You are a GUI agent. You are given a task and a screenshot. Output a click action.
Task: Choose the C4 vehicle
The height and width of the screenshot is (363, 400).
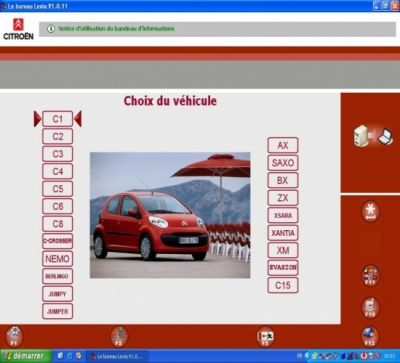click(58, 171)
